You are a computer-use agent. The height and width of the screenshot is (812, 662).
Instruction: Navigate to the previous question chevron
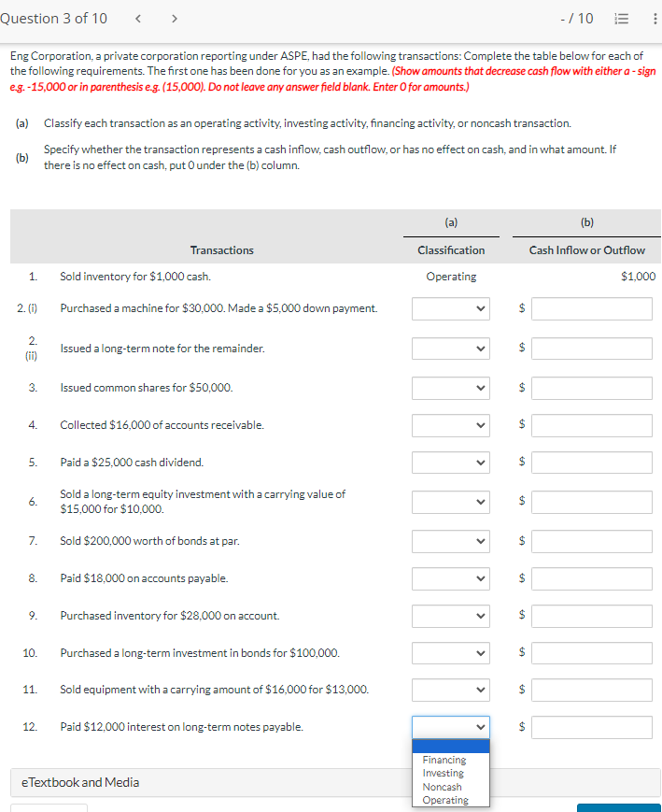(138, 18)
